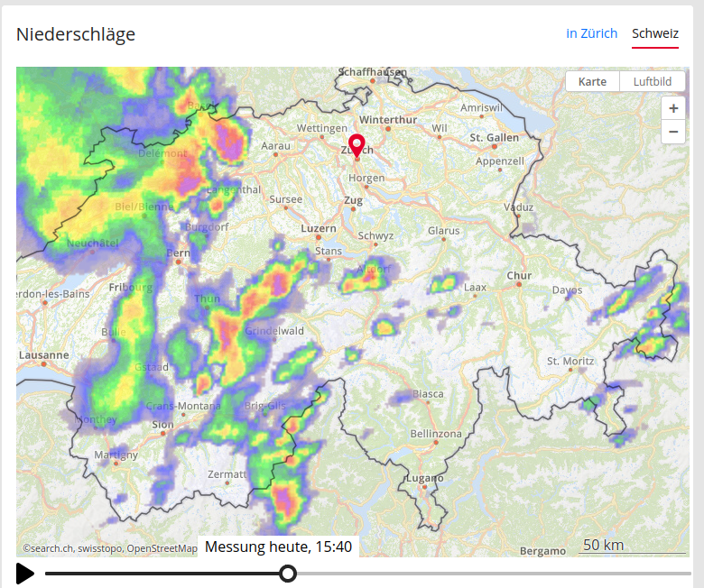Click the Glarus map label
The image size is (704, 588).
(x=443, y=231)
